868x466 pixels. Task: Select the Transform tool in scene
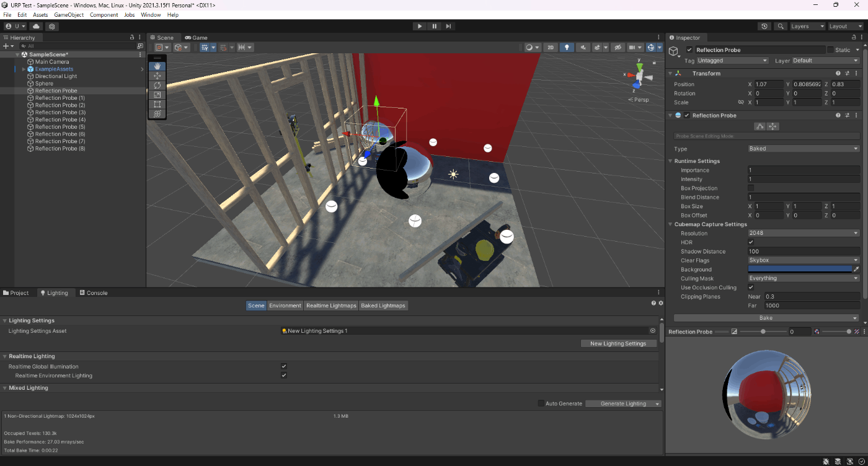pyautogui.click(x=157, y=113)
